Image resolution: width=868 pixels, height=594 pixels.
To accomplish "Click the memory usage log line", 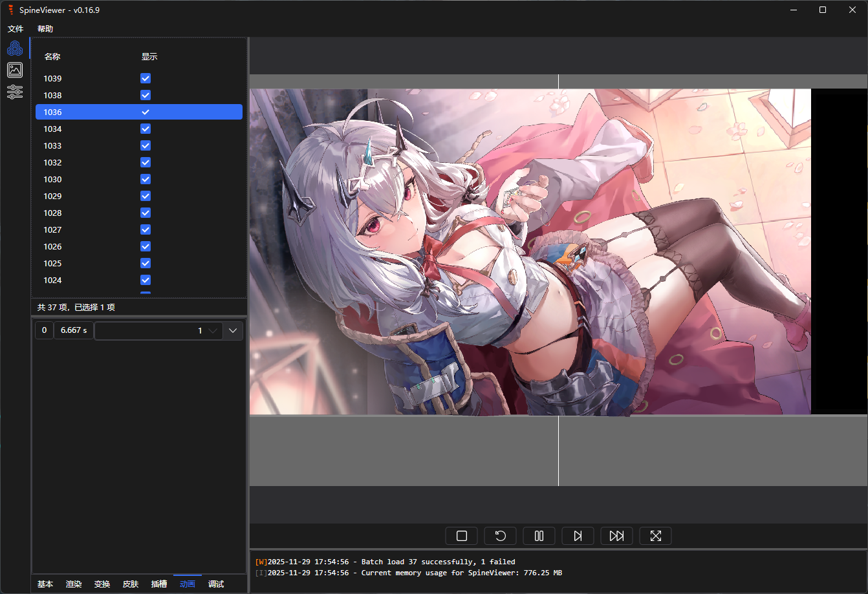I will [409, 573].
